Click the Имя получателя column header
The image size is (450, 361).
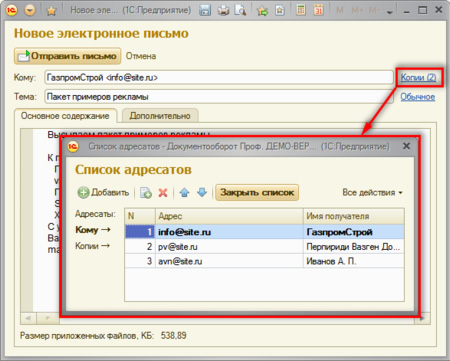pyautogui.click(x=354, y=216)
